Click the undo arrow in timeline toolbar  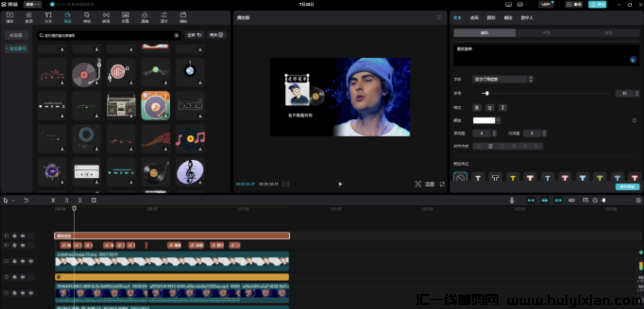pyautogui.click(x=26, y=200)
